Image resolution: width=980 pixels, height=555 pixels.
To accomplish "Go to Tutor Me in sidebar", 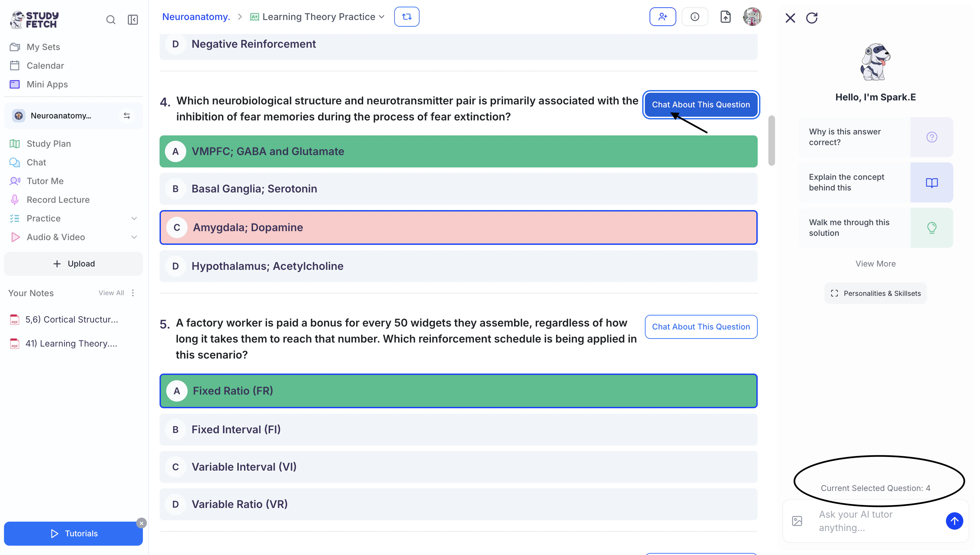I will point(45,181).
